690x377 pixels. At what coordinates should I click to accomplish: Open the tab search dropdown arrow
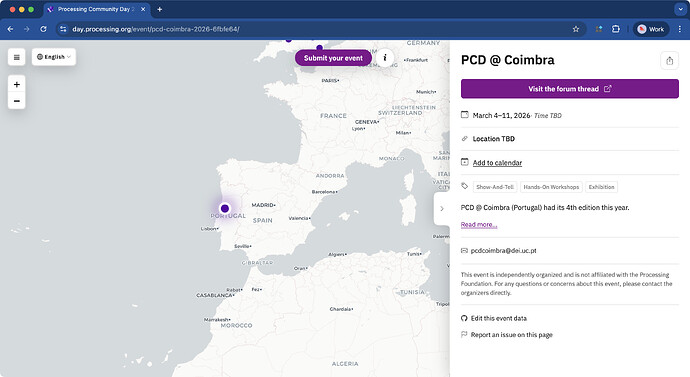pos(680,9)
